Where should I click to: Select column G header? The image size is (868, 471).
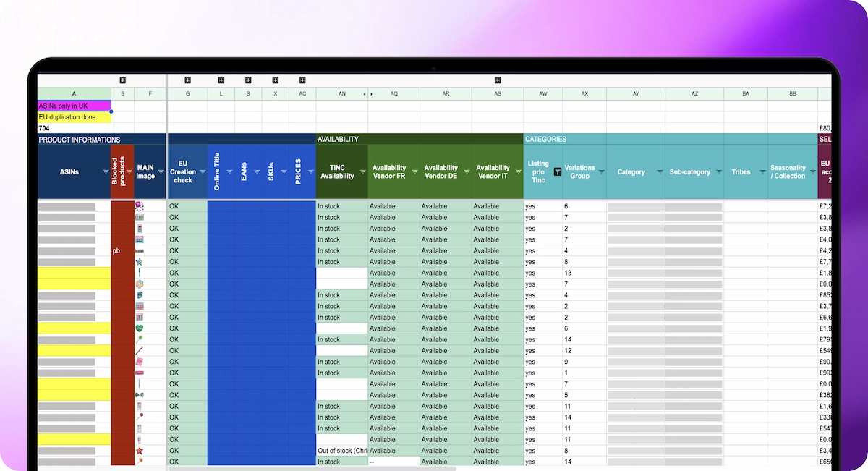[x=187, y=94]
